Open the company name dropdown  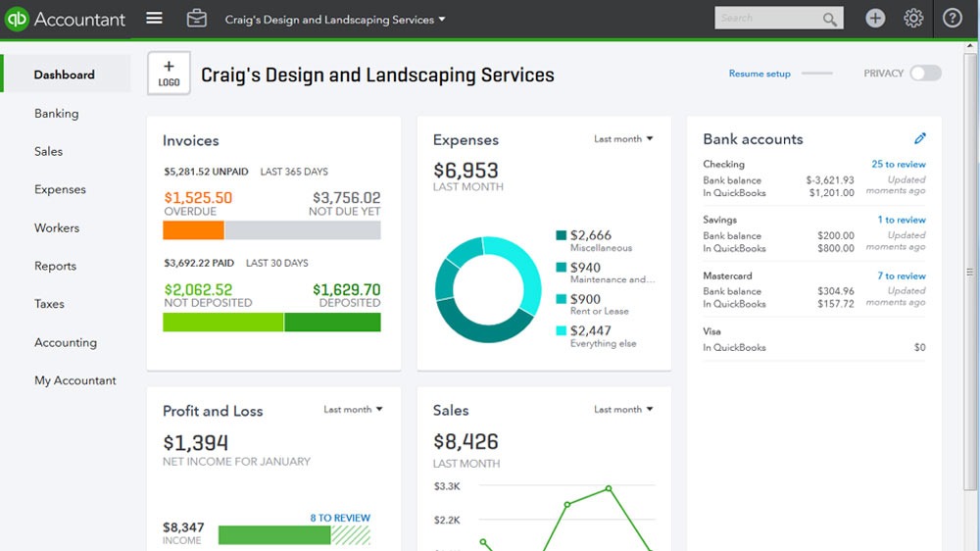pos(335,20)
